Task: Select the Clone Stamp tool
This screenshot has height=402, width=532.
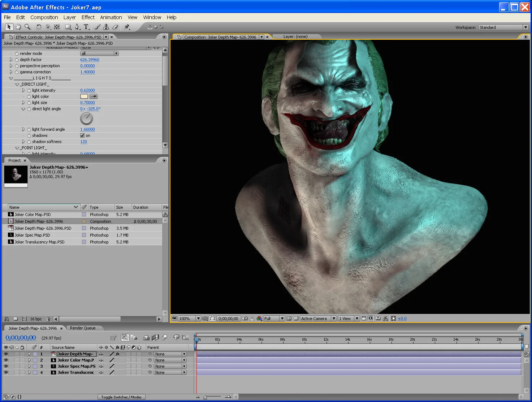Action: click(x=106, y=27)
